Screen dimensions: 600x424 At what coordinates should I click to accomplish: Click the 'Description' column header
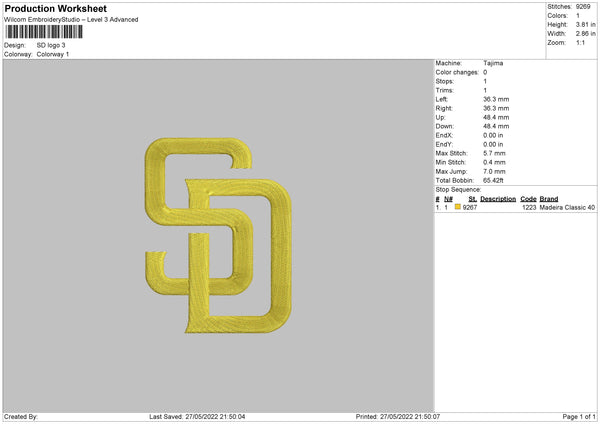coord(498,199)
